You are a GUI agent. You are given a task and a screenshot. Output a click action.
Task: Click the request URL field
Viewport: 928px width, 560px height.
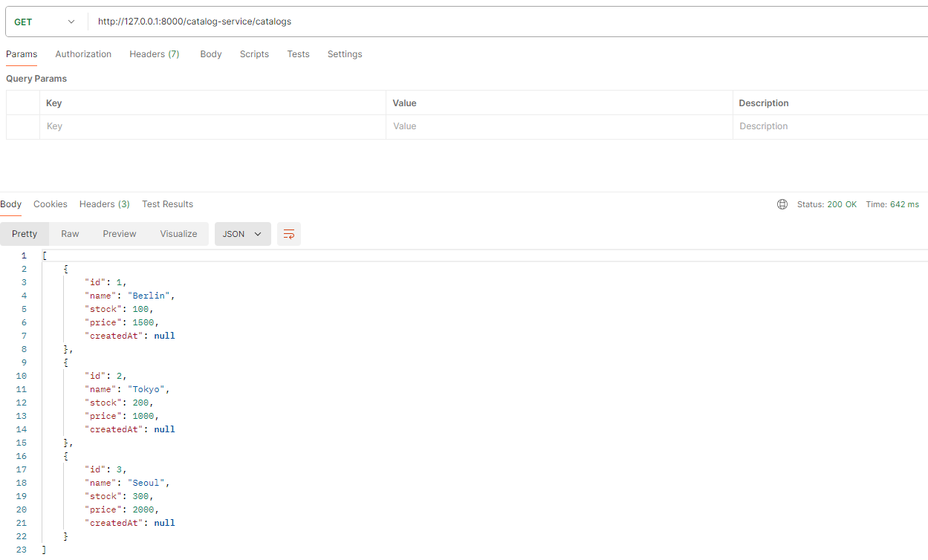tap(507, 22)
